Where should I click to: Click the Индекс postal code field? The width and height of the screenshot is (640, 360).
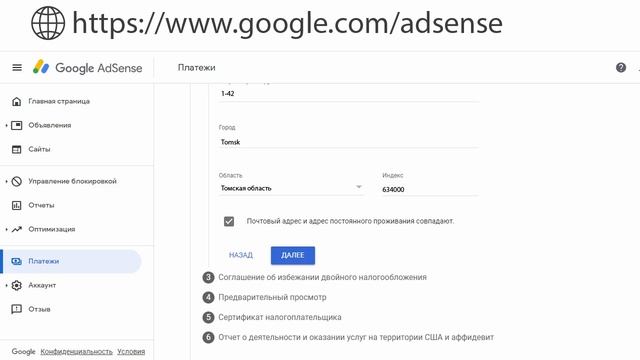[x=430, y=189]
